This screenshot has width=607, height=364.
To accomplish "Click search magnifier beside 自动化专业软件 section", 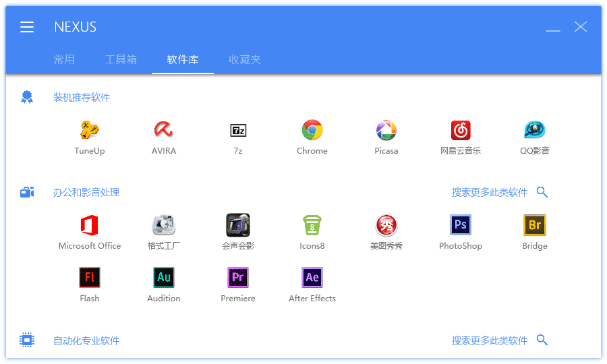I will [542, 340].
